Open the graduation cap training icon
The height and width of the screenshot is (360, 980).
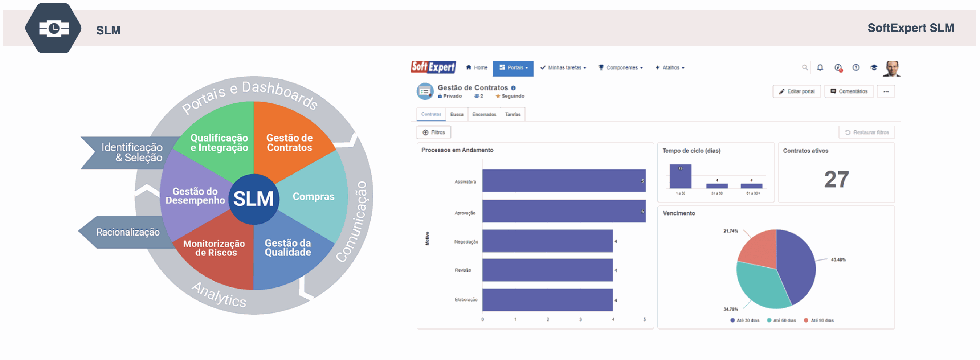click(874, 67)
